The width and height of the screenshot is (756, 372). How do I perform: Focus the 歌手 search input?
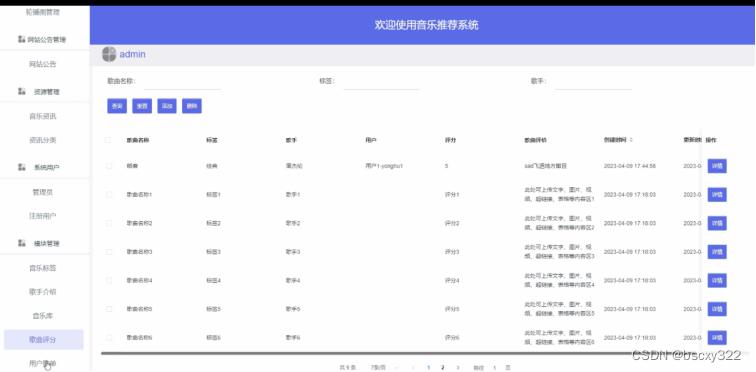tap(593, 82)
